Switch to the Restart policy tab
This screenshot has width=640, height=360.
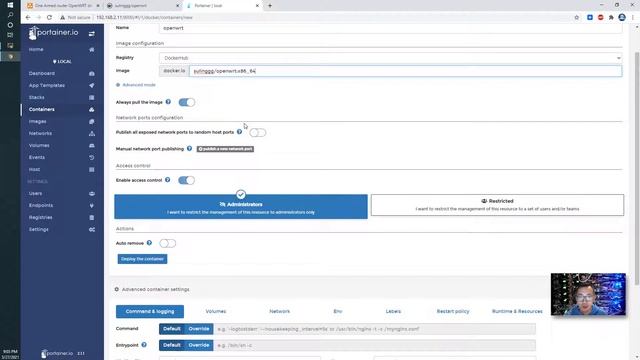coord(453,311)
